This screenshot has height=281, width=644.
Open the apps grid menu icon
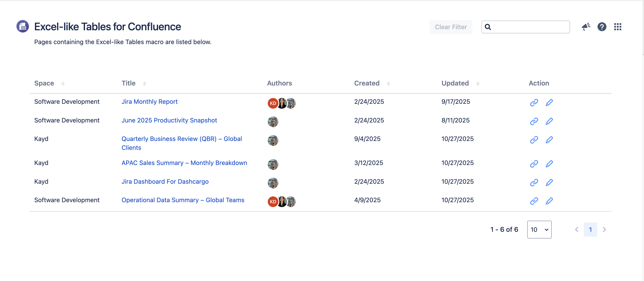pos(618,27)
